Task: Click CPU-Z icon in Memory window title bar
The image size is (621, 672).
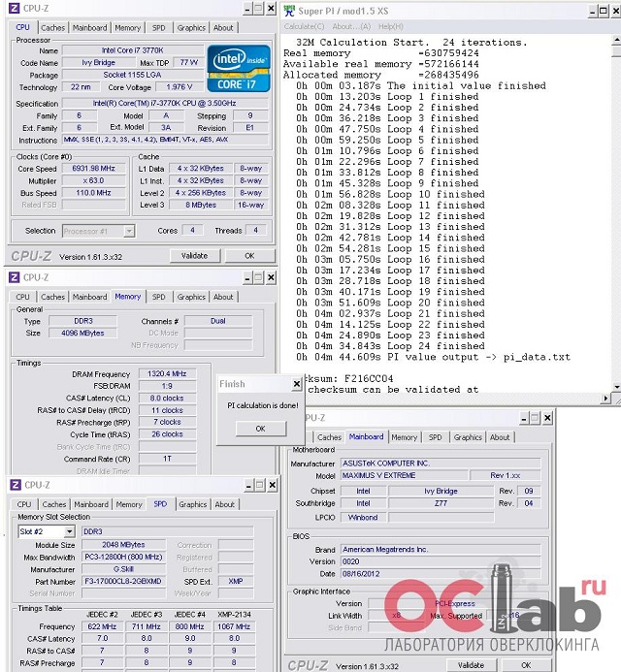Action: pyautogui.click(x=14, y=277)
